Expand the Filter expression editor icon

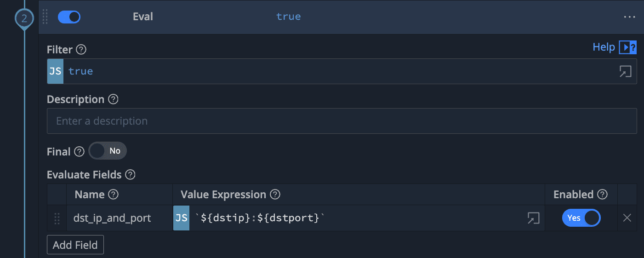625,71
